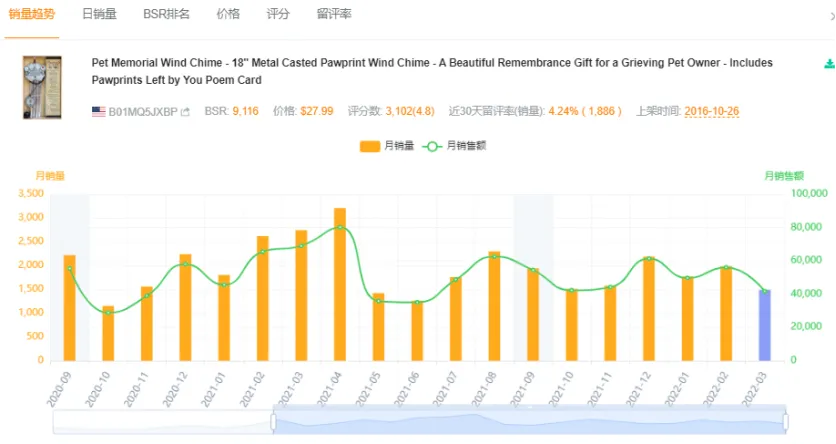
Task: Click the 2020-09 sales bar
Action: (x=70, y=308)
